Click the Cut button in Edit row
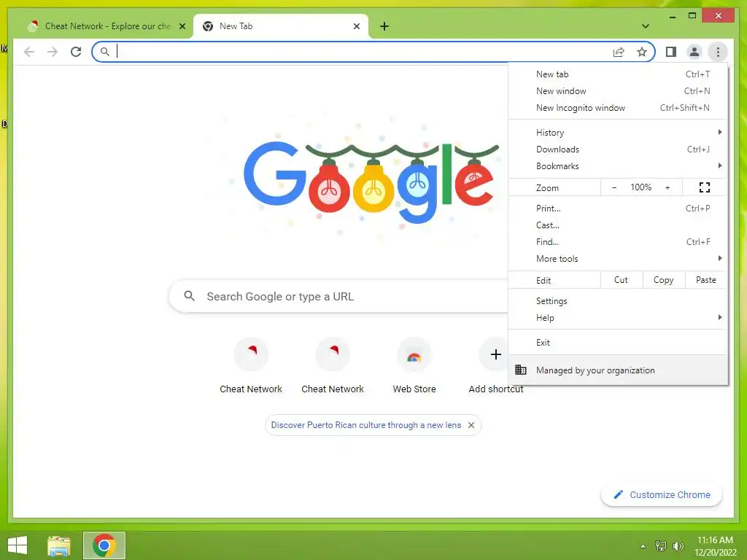The width and height of the screenshot is (747, 560). pyautogui.click(x=622, y=280)
